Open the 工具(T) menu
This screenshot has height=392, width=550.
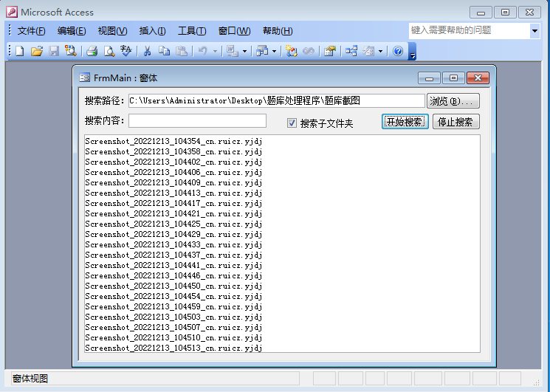click(x=192, y=31)
